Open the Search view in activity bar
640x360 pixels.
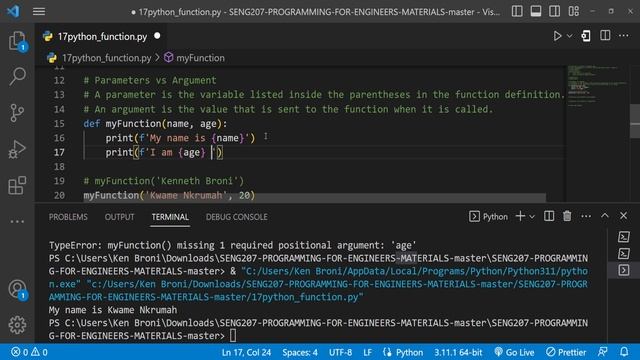click(x=17, y=76)
